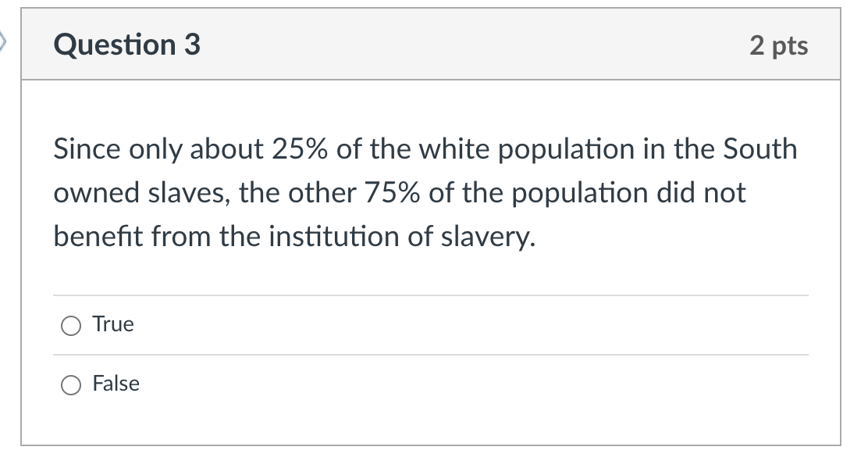Click the word "benefit" in the question
868x461 pixels.
(x=98, y=237)
